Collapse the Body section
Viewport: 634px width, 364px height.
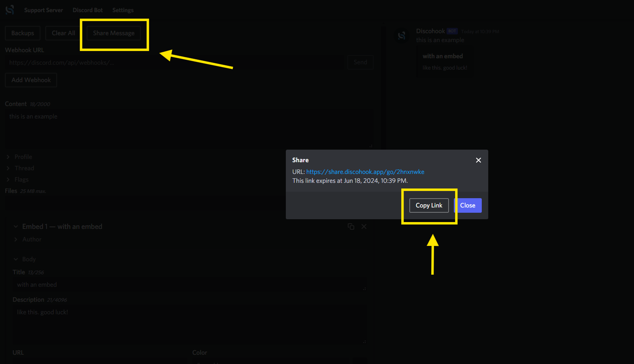coord(28,259)
